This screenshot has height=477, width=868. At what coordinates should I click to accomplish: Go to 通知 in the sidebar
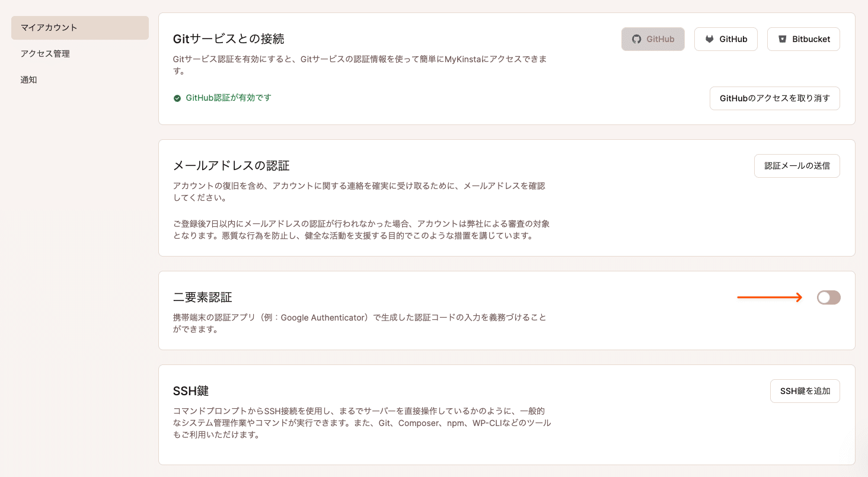(29, 80)
